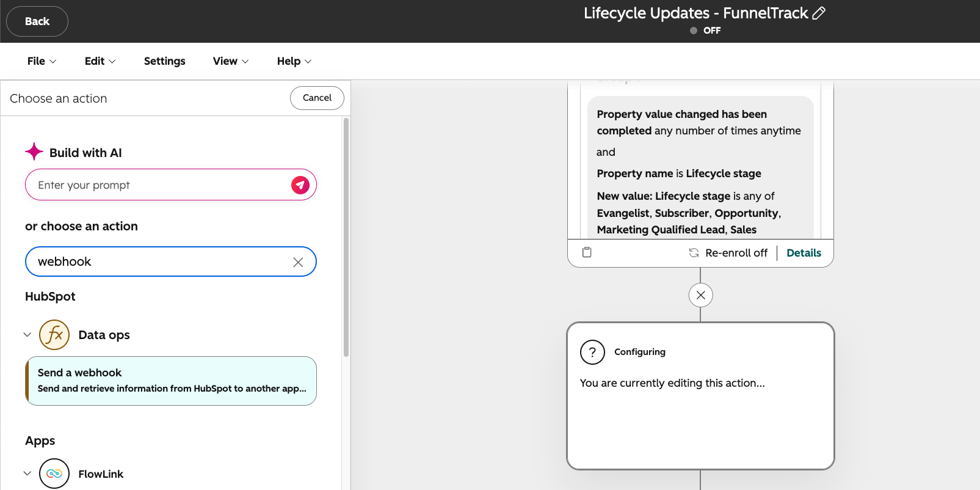Viewport: 980px width, 490px height.
Task: Remove step via X connector circle
Action: pos(701,295)
